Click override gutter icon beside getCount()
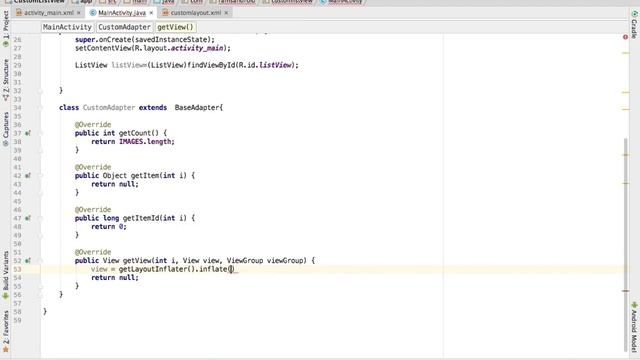 pyautogui.click(x=28, y=133)
